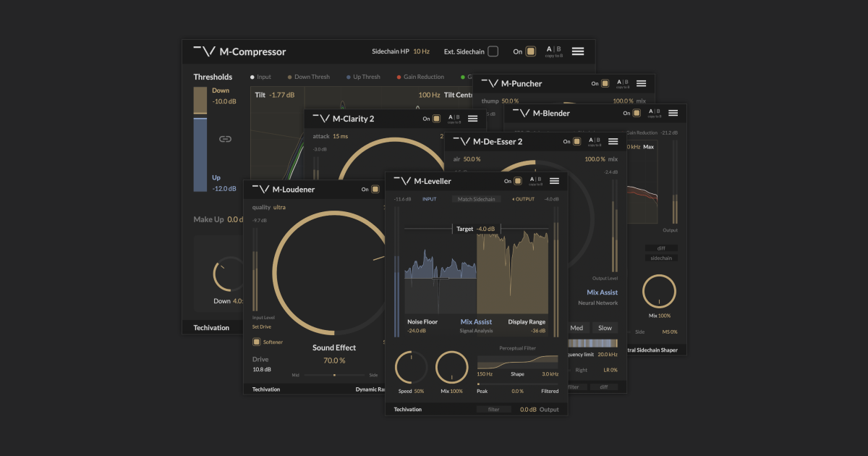Toggle the On switch in M-Compressor
Screen dimensions: 868x456
pos(531,51)
